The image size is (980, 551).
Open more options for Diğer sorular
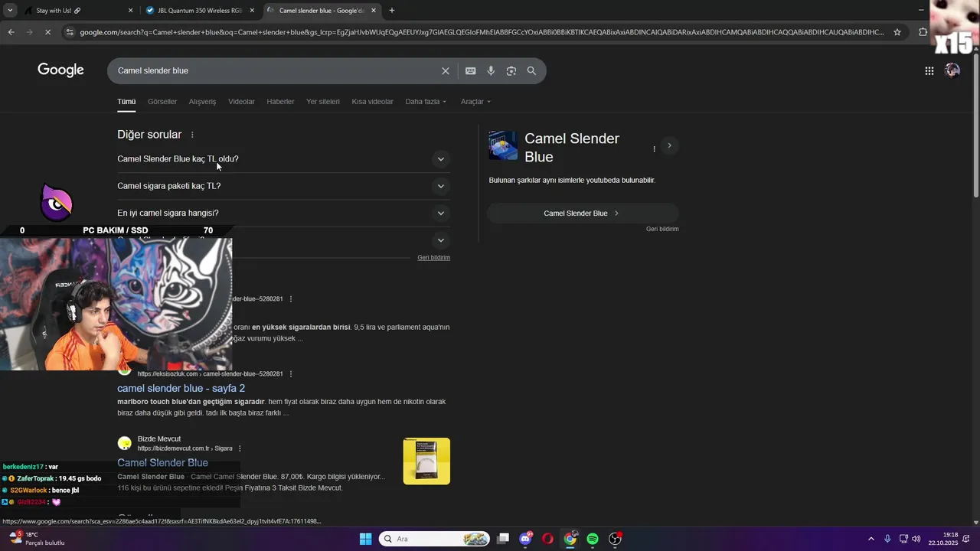click(x=192, y=135)
